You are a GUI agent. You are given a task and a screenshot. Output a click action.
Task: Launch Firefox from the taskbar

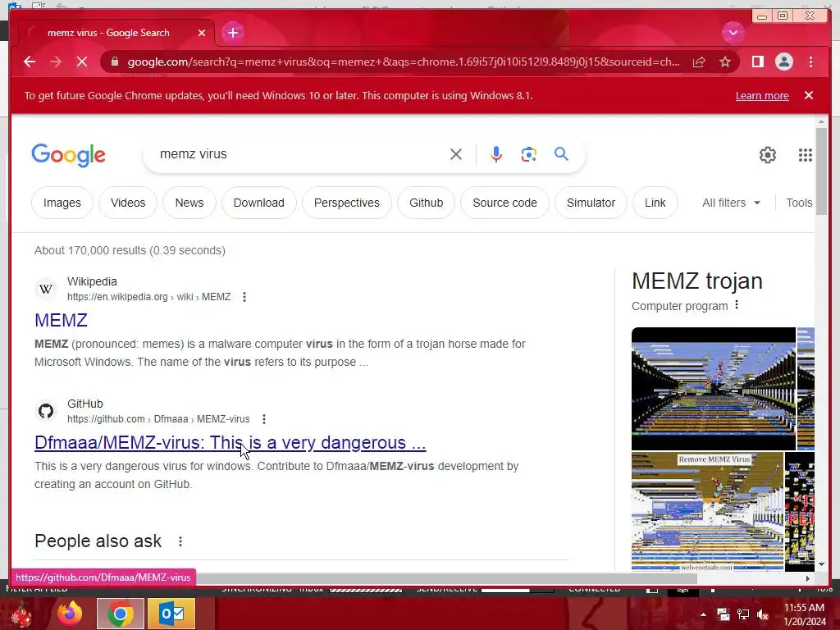(71, 614)
